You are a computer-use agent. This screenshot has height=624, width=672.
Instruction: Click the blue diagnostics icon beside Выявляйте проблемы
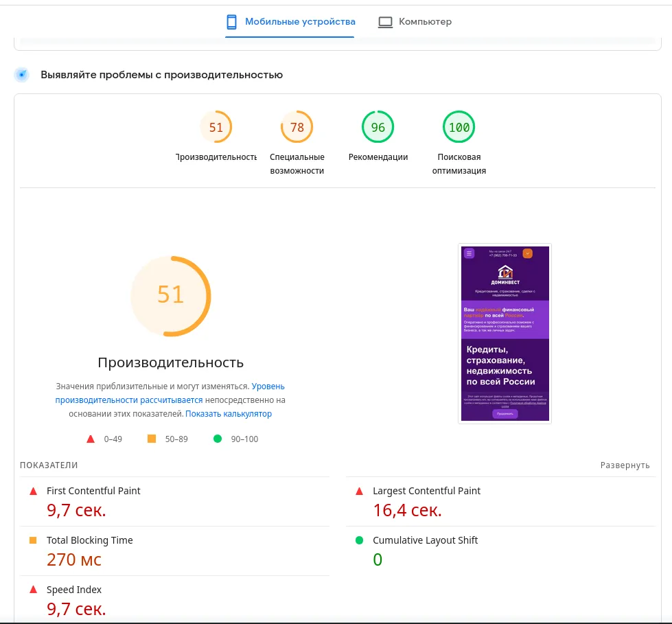pos(21,75)
